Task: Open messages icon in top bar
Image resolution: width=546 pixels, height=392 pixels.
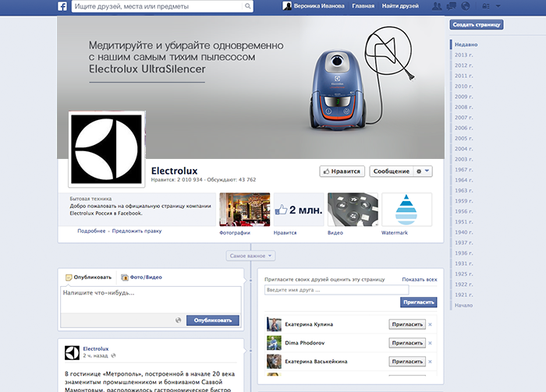Action: coord(452,6)
